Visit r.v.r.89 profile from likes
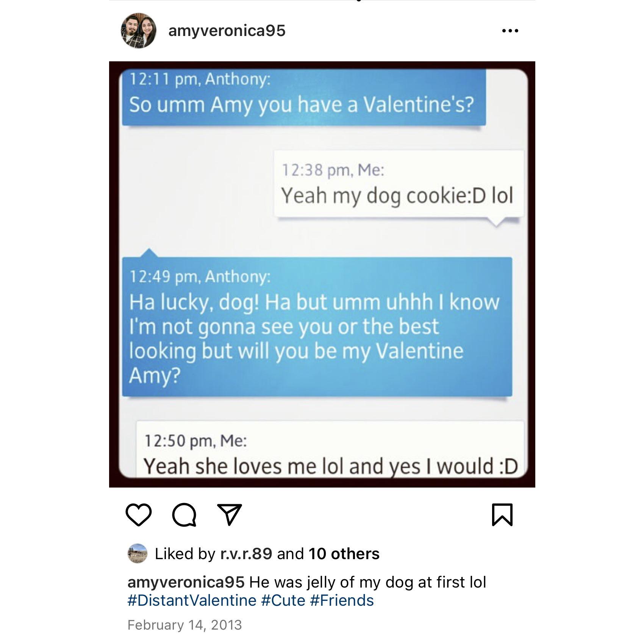The width and height of the screenshot is (644, 644). tap(246, 554)
